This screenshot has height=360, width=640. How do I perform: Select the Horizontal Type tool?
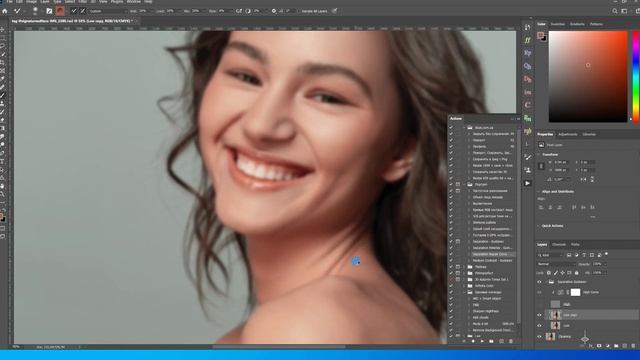click(x=3, y=162)
